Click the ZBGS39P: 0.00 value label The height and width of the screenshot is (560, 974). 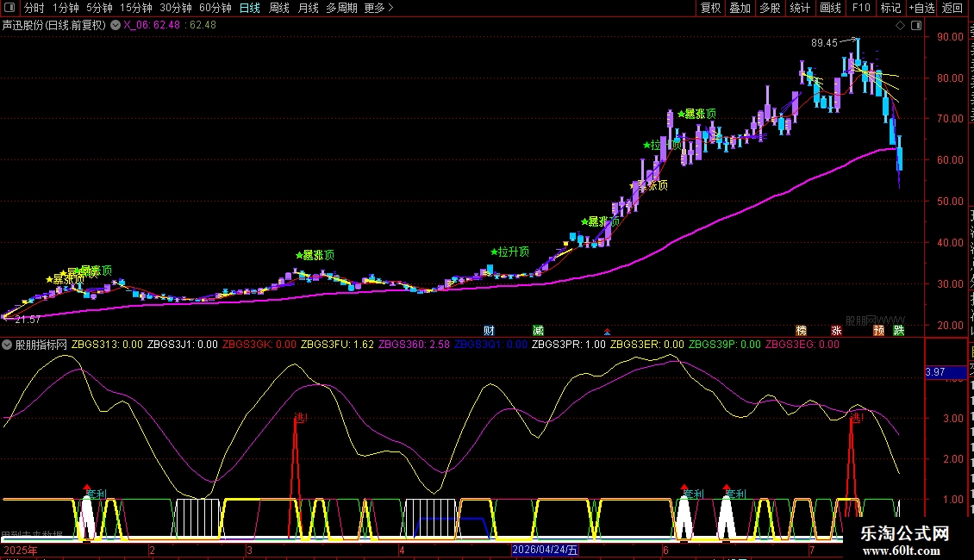[x=724, y=345]
